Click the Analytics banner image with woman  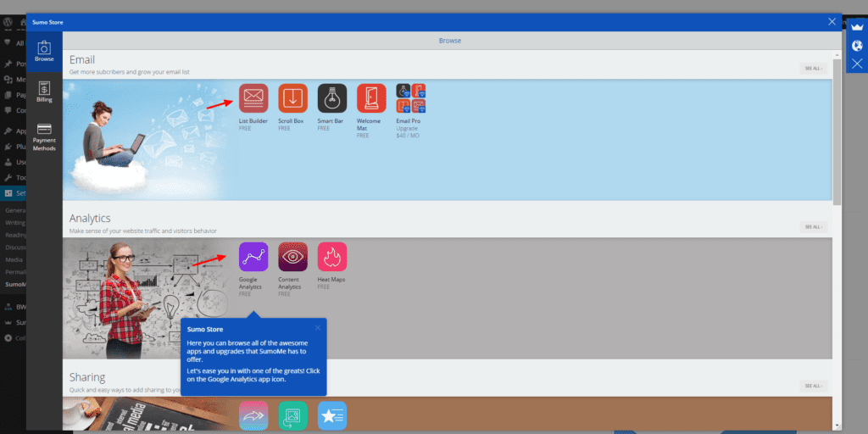147,298
